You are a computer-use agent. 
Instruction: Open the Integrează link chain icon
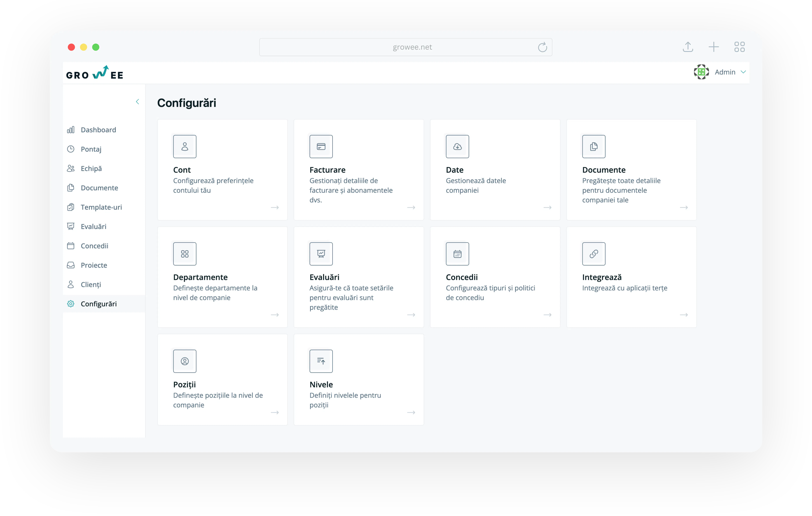[594, 254]
